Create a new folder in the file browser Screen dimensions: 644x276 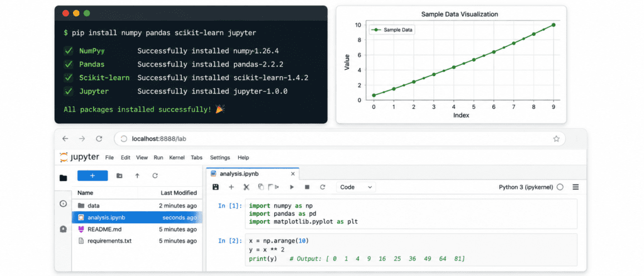[x=119, y=176]
